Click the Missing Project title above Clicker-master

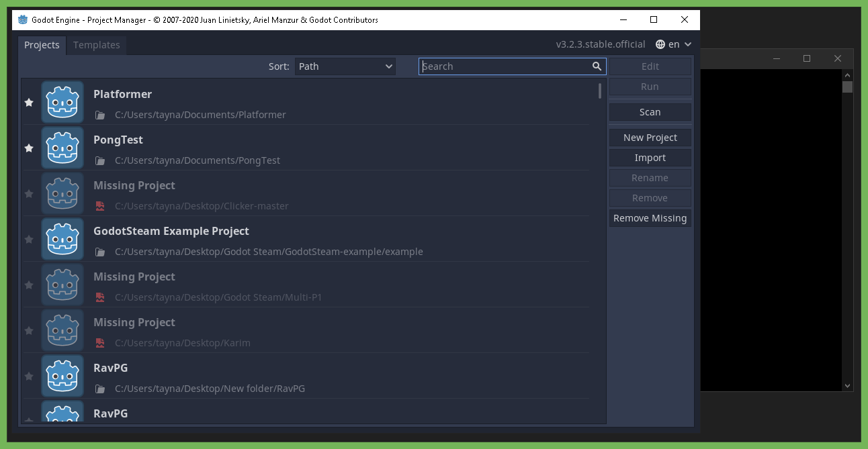(134, 185)
